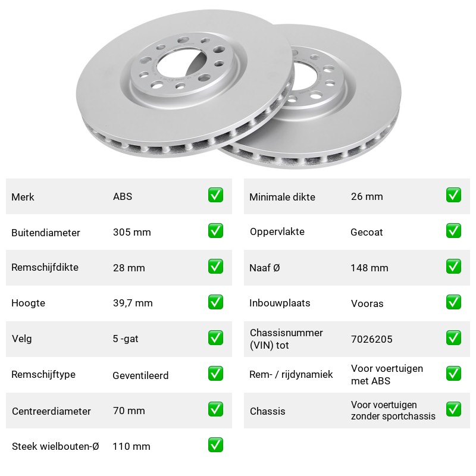Click the checkmark in the Naaf Ø row
This screenshot has height=476, width=476.
click(x=453, y=266)
